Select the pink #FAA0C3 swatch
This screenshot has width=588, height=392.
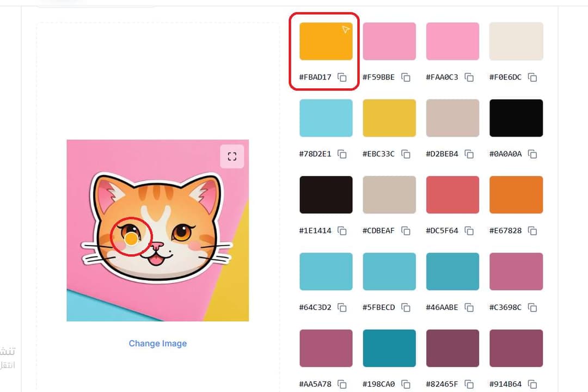pos(452,41)
